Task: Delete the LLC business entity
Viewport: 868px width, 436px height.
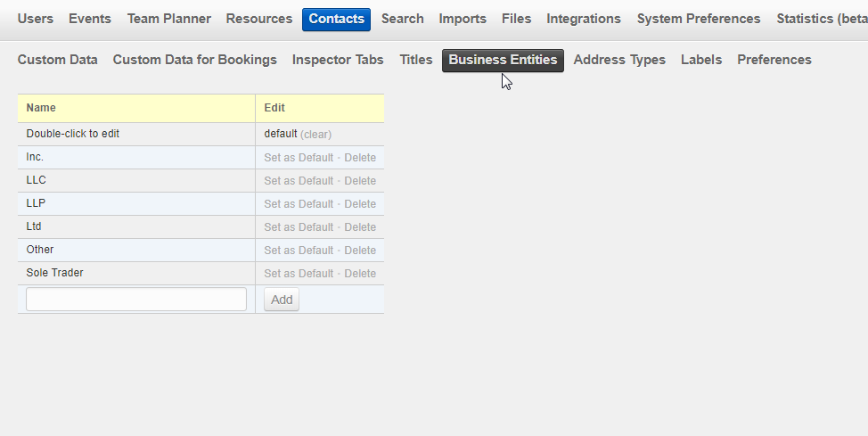Action: (360, 181)
